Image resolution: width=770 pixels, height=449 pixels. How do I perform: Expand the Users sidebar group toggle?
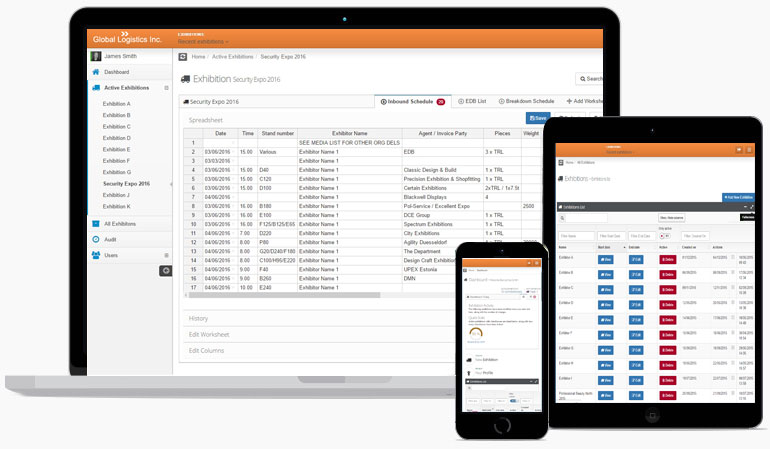click(166, 255)
